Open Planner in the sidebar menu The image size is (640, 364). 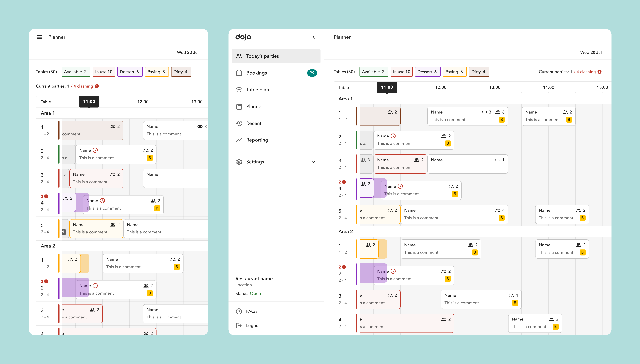[254, 107]
